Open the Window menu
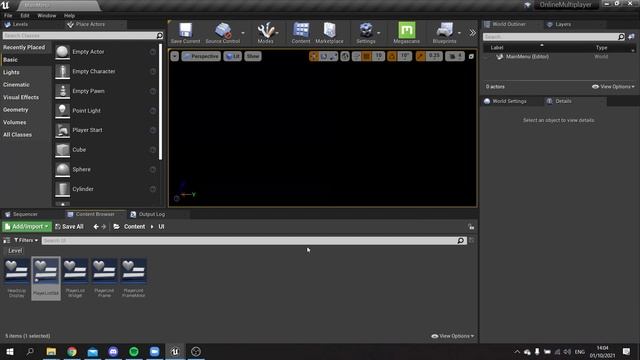640x360 pixels. (47, 16)
